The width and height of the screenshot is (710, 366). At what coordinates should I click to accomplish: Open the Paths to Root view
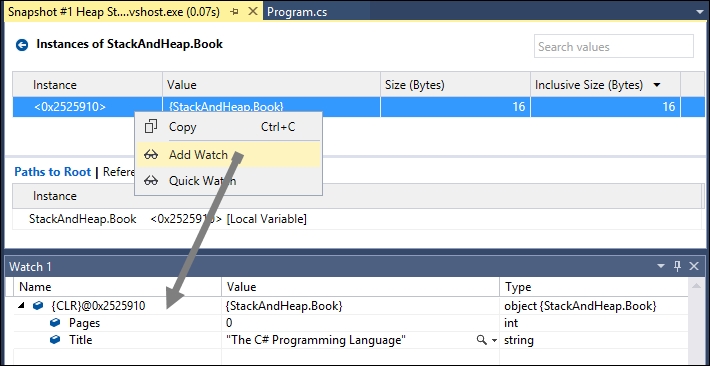[53, 172]
